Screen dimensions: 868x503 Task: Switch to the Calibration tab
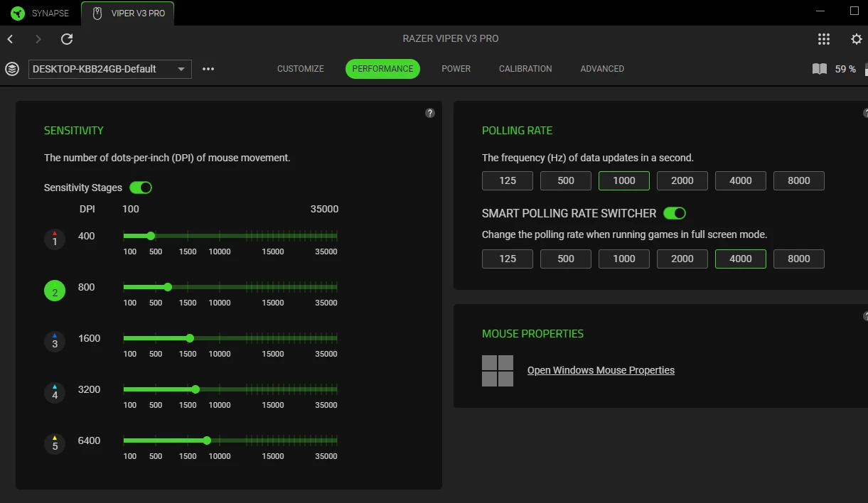pos(525,69)
